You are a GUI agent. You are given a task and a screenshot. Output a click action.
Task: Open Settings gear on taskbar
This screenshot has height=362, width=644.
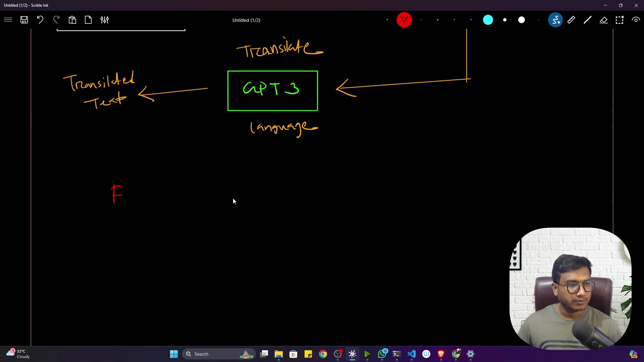coord(471,354)
